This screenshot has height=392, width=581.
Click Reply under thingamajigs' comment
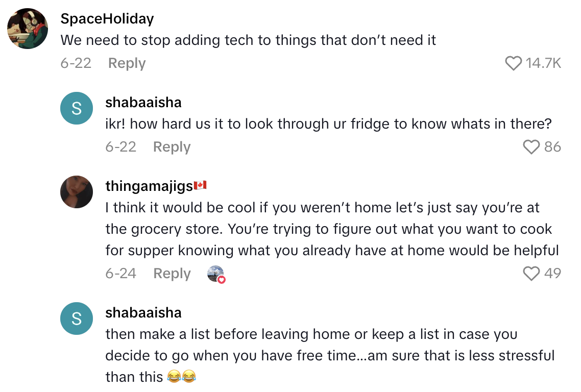[172, 274]
